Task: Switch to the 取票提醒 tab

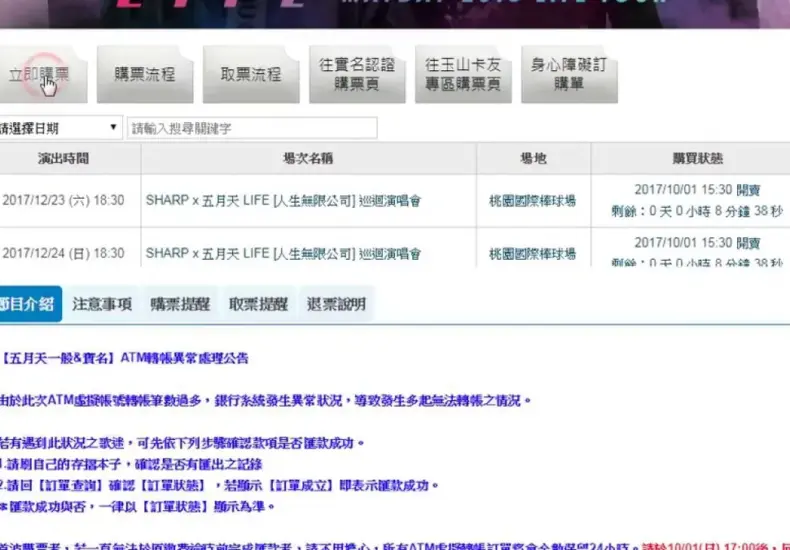Action: [258, 304]
